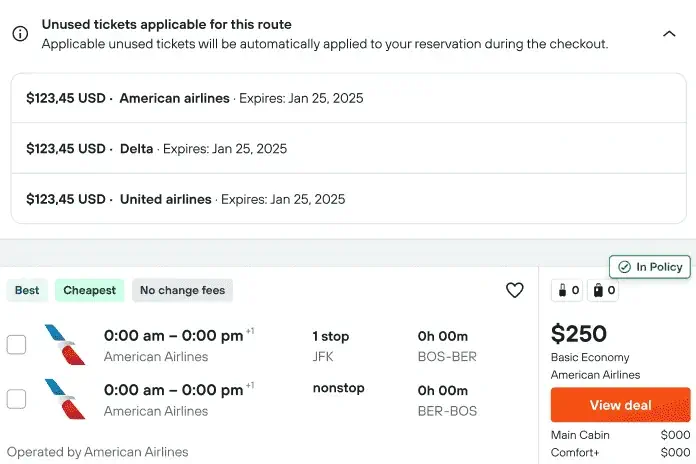The image size is (696, 464).
Task: Click the Cheapest tag
Action: point(89,290)
